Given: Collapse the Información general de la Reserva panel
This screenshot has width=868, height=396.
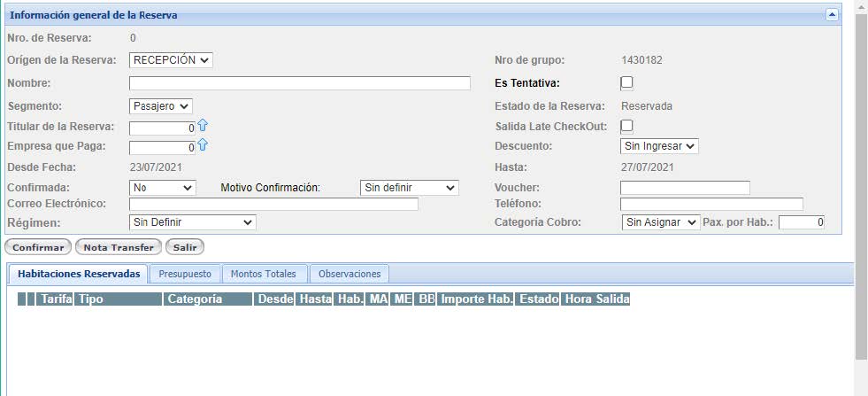Looking at the screenshot, I should pyautogui.click(x=831, y=15).
